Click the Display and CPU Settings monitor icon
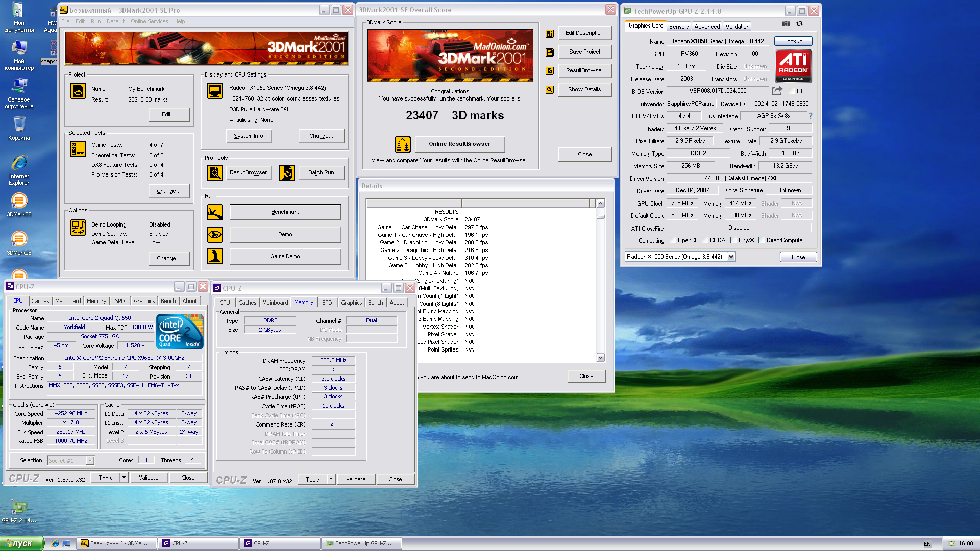The image size is (980, 551). (215, 91)
